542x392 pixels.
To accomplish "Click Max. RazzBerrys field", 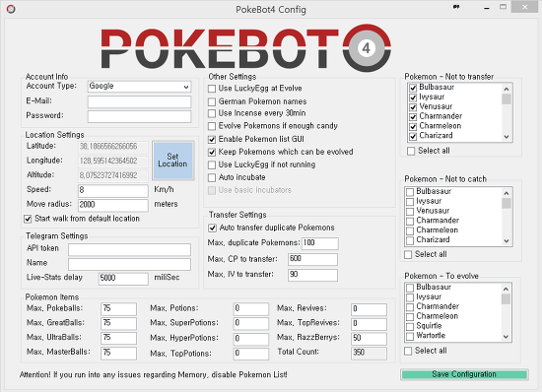I will tap(369, 339).
